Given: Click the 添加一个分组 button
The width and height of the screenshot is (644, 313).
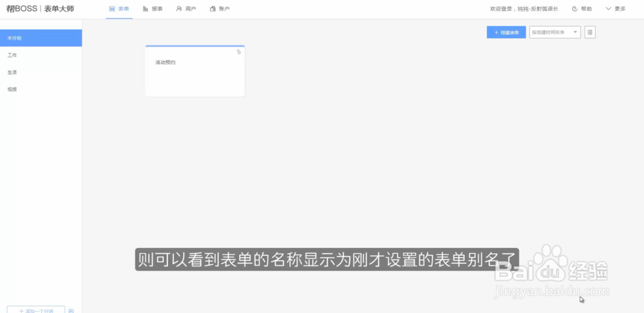Looking at the screenshot, I should (35, 310).
